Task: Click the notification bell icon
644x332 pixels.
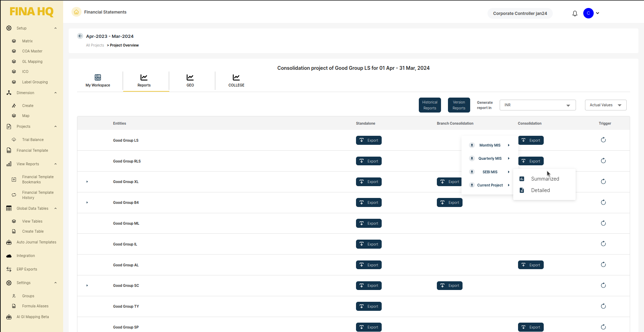Action: (x=575, y=14)
